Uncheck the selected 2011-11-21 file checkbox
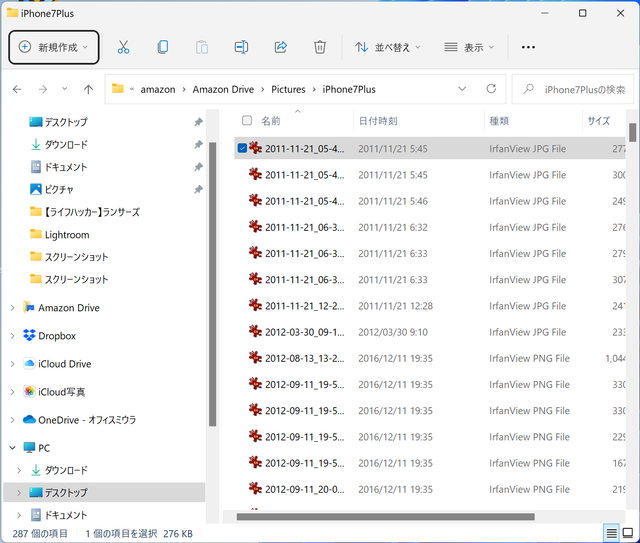 click(243, 148)
